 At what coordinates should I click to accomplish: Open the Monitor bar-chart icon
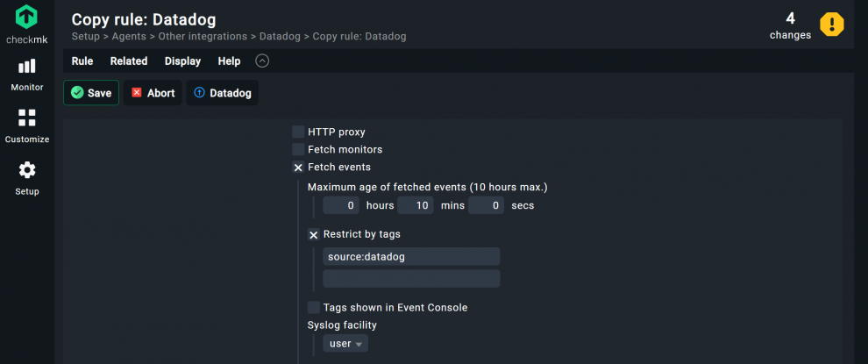26,67
